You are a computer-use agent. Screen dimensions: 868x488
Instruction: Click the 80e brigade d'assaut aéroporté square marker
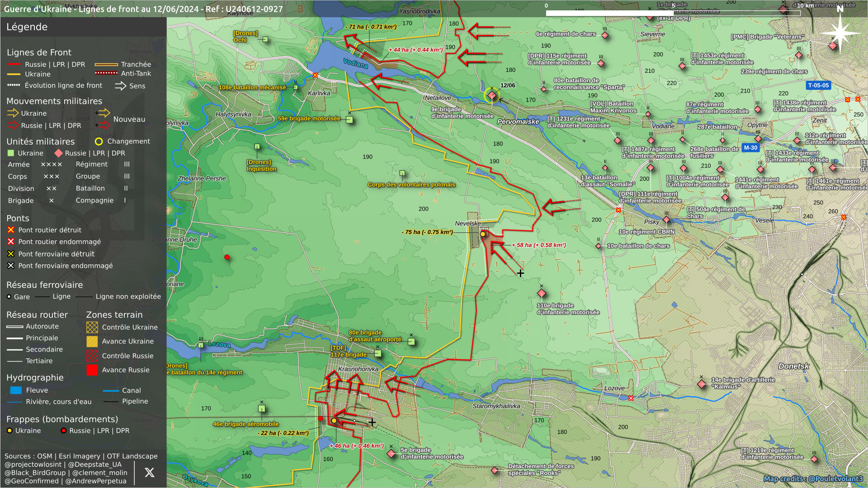click(x=411, y=342)
